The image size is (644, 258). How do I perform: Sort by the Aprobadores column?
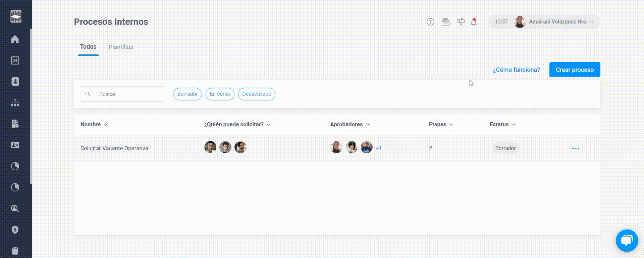pos(350,124)
